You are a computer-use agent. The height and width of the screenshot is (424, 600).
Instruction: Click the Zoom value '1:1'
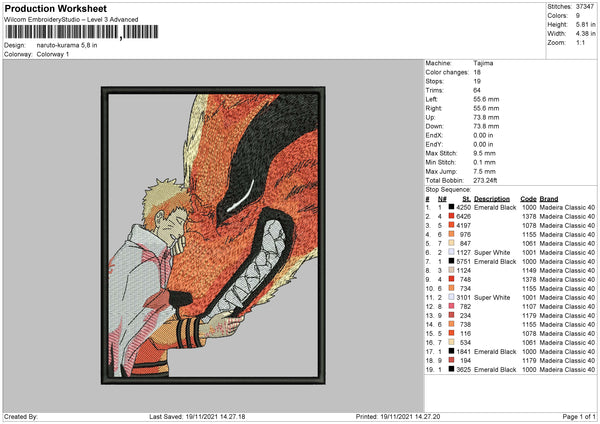point(580,42)
